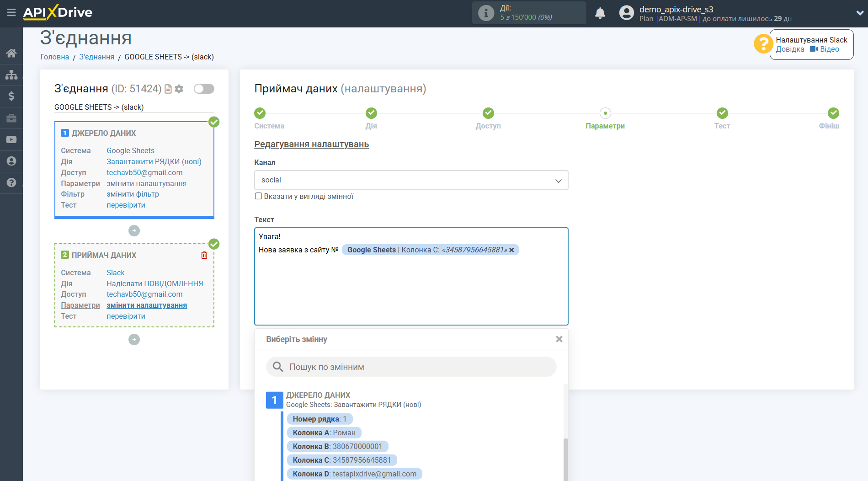Insert 'Колонка D: testapixdrive@gmail.com' variable
This screenshot has height=481, width=868.
[x=355, y=474]
